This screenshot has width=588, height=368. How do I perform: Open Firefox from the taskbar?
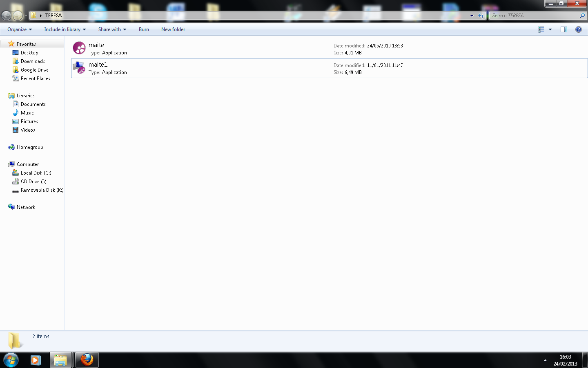click(x=87, y=360)
